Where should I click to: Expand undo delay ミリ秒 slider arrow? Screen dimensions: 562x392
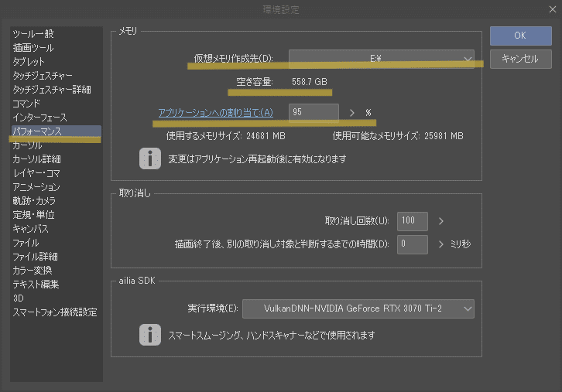coord(441,244)
